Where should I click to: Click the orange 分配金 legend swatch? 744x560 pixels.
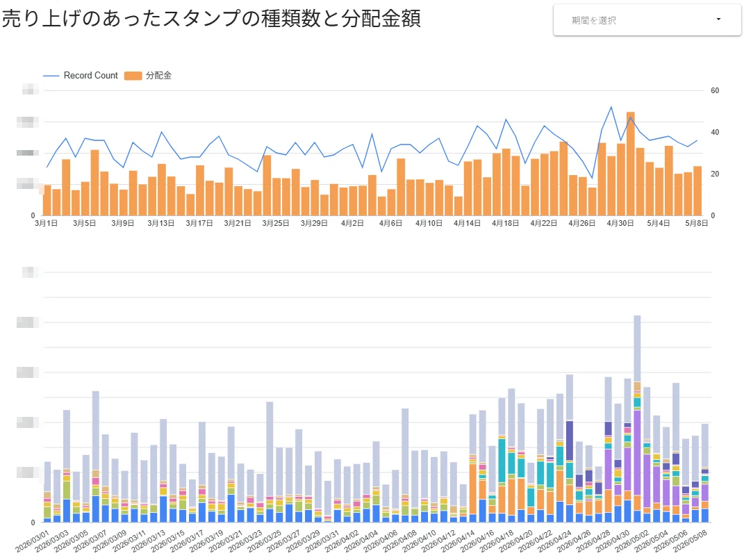coord(133,76)
